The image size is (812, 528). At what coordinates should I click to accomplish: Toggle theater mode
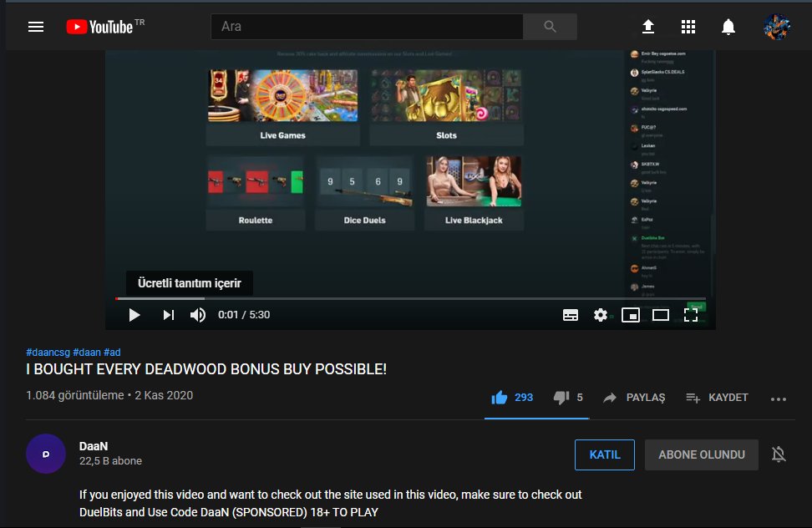(660, 315)
